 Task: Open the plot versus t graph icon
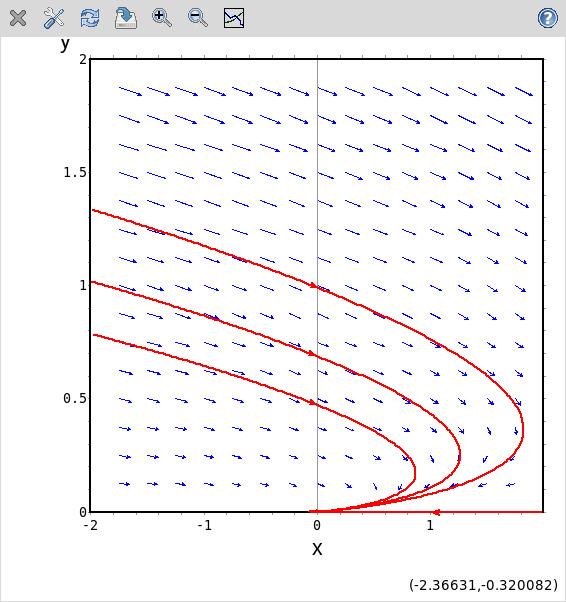(x=234, y=18)
